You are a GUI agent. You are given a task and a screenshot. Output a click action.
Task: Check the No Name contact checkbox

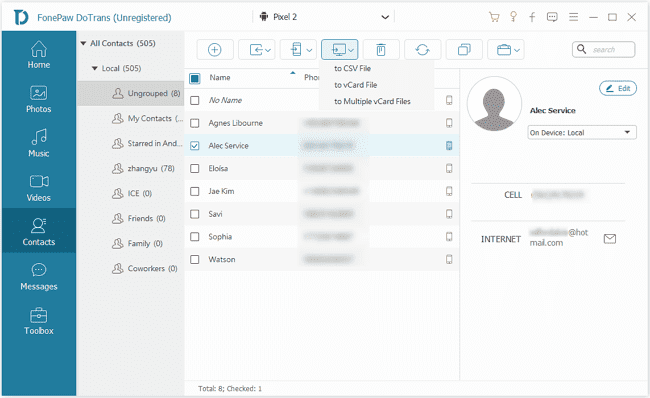tap(194, 100)
